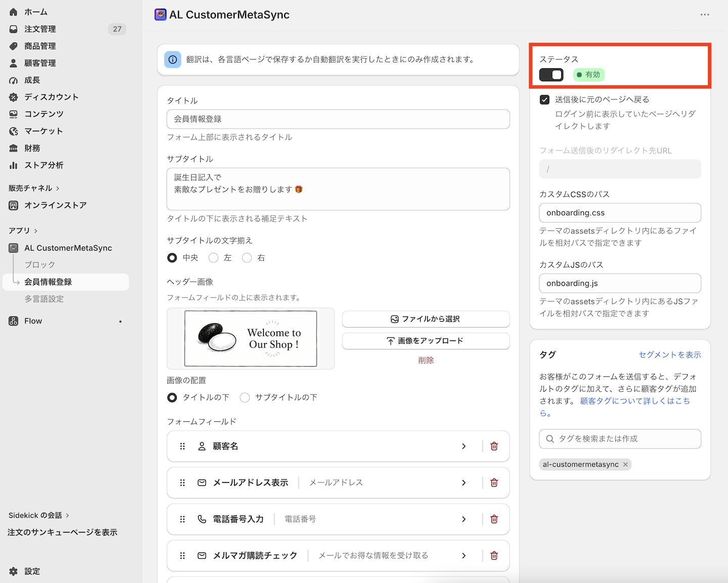Screen dimensions: 728x583
Task: Expand the 顧客名 field chevron
Action: coord(464,446)
